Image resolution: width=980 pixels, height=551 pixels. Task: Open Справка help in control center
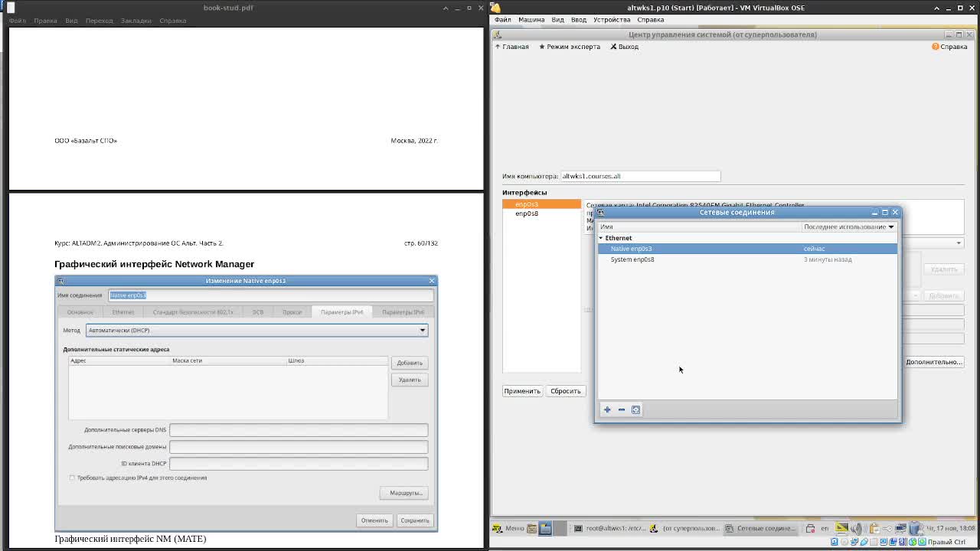pyautogui.click(x=949, y=47)
